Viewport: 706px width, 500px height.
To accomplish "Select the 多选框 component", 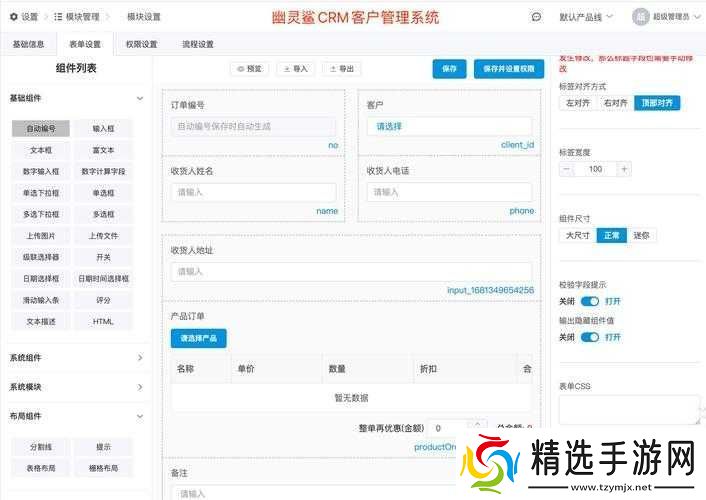I will [104, 214].
